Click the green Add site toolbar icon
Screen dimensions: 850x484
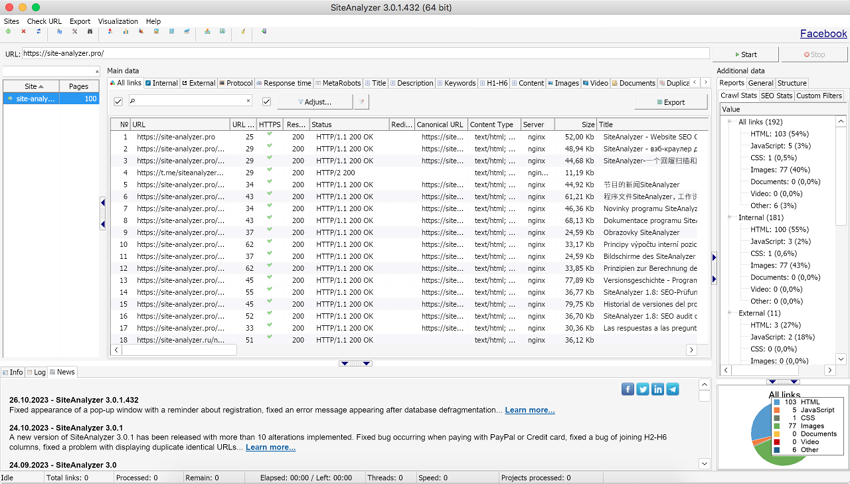[8, 31]
